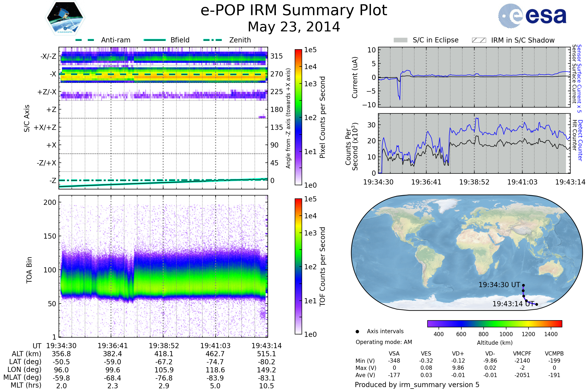Click the Detect Counter blue axis label
The height and width of the screenshot is (392, 588).
[580, 140]
